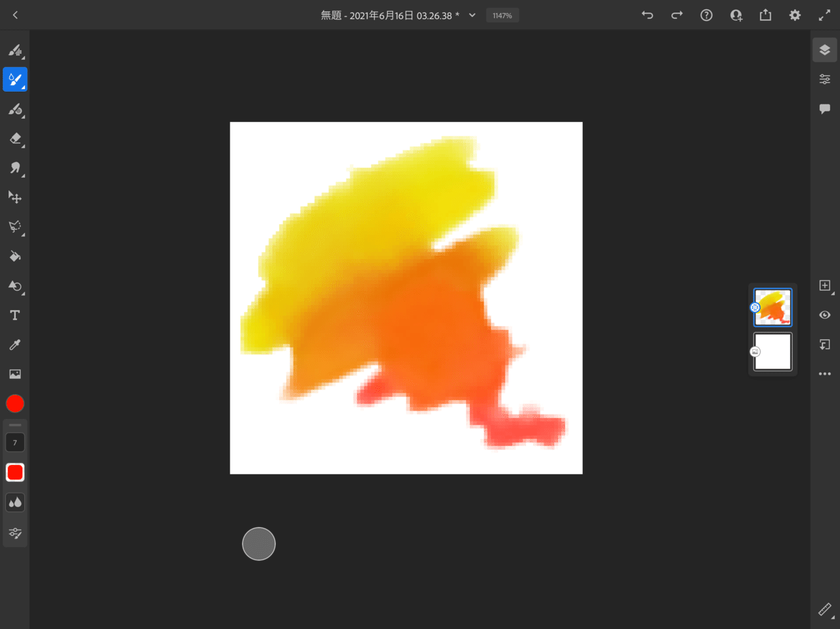This screenshot has width=840, height=629.
Task: Open the place image tool
Action: (x=15, y=375)
